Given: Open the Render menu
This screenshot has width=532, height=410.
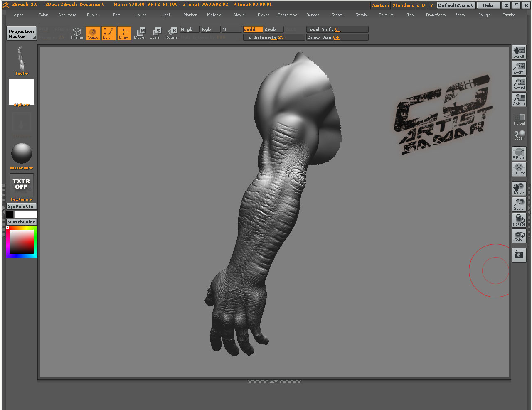Looking at the screenshot, I should coord(313,15).
